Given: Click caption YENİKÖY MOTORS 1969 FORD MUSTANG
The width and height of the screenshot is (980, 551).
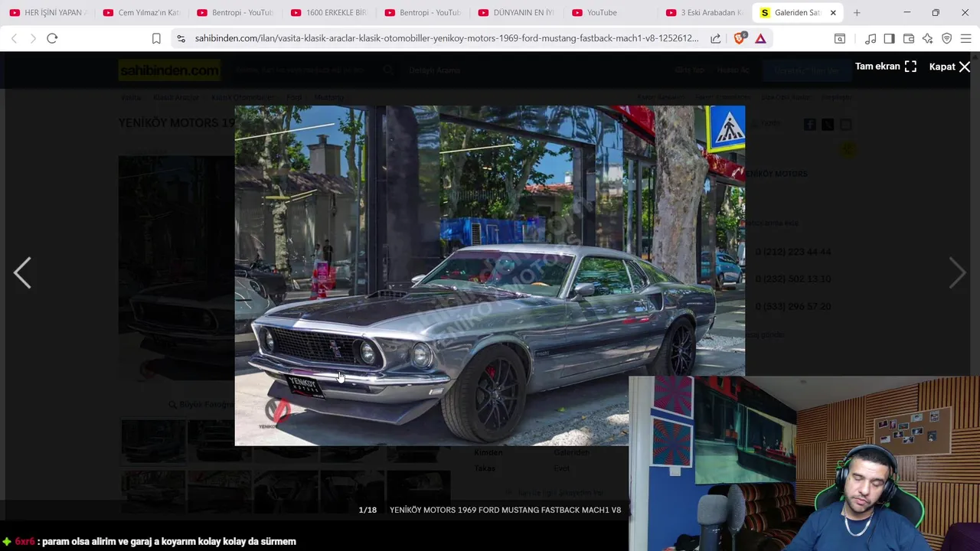Looking at the screenshot, I should coord(505,510).
